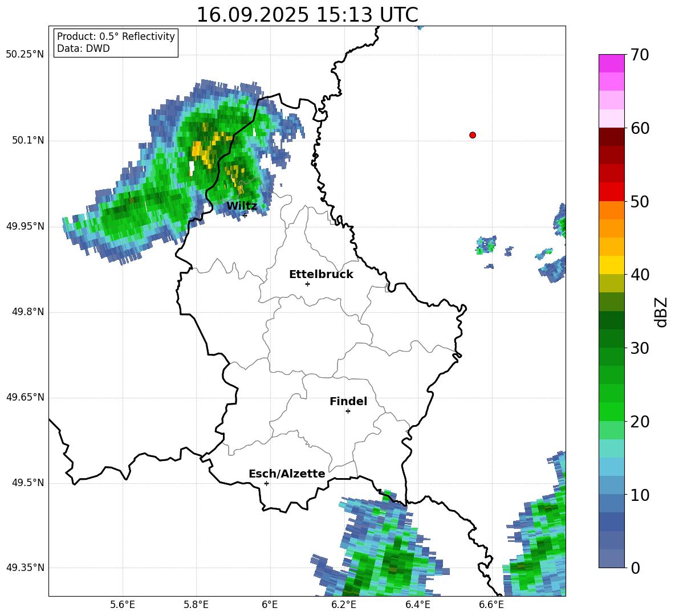The image size is (675, 616).
Task: Click the red dot marker on the map
Action: tap(473, 135)
